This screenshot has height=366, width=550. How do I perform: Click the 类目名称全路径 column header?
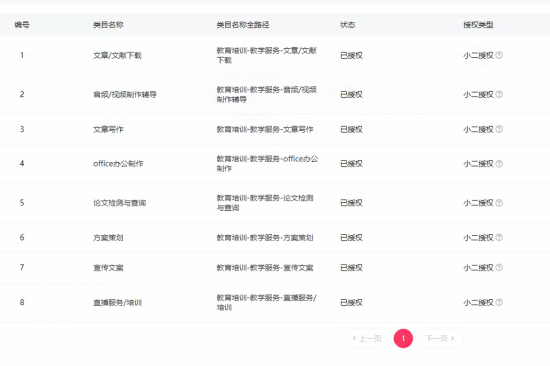243,25
